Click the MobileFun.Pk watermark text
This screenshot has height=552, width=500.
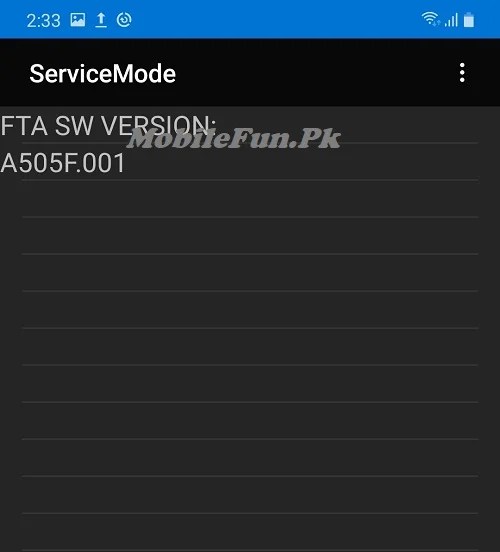234,138
